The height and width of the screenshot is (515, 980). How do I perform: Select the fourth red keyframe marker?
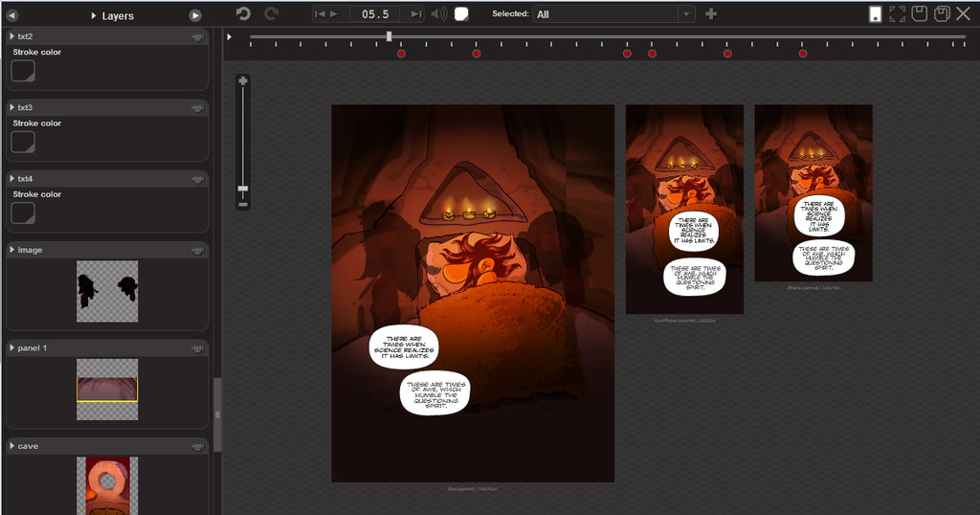pyautogui.click(x=652, y=54)
